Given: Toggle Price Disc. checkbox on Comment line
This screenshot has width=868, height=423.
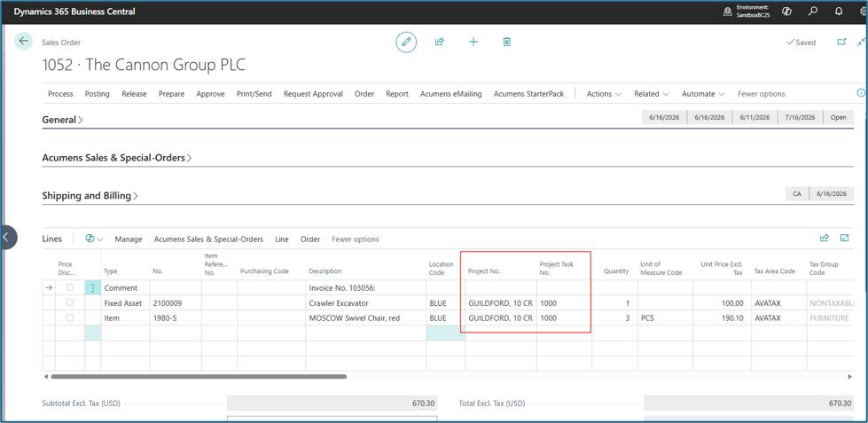Looking at the screenshot, I should click(x=70, y=287).
